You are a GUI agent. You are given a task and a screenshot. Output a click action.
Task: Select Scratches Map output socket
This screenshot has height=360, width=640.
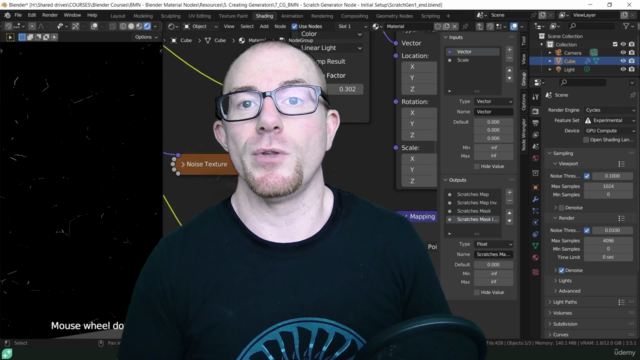click(x=473, y=194)
